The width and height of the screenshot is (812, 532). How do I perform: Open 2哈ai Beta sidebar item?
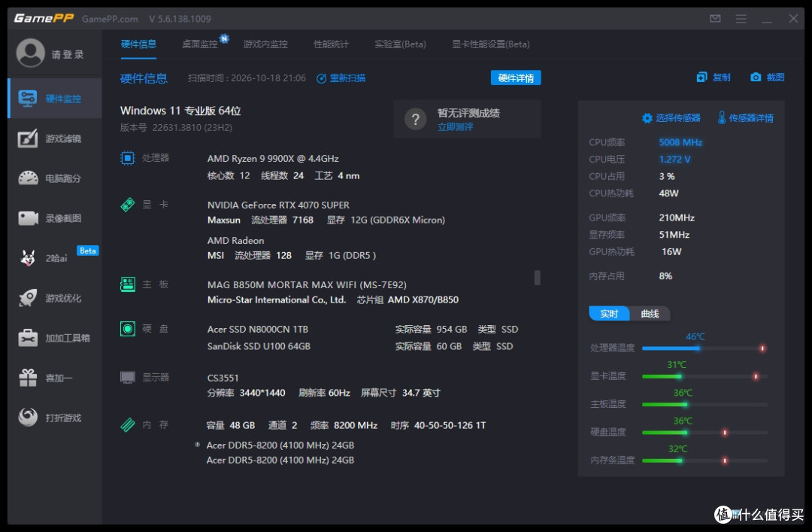coord(55,257)
